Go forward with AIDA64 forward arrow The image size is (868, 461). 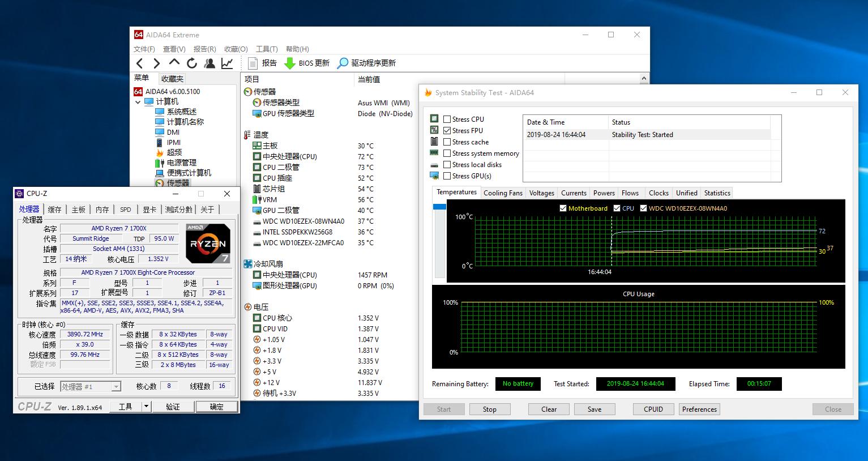tap(157, 63)
